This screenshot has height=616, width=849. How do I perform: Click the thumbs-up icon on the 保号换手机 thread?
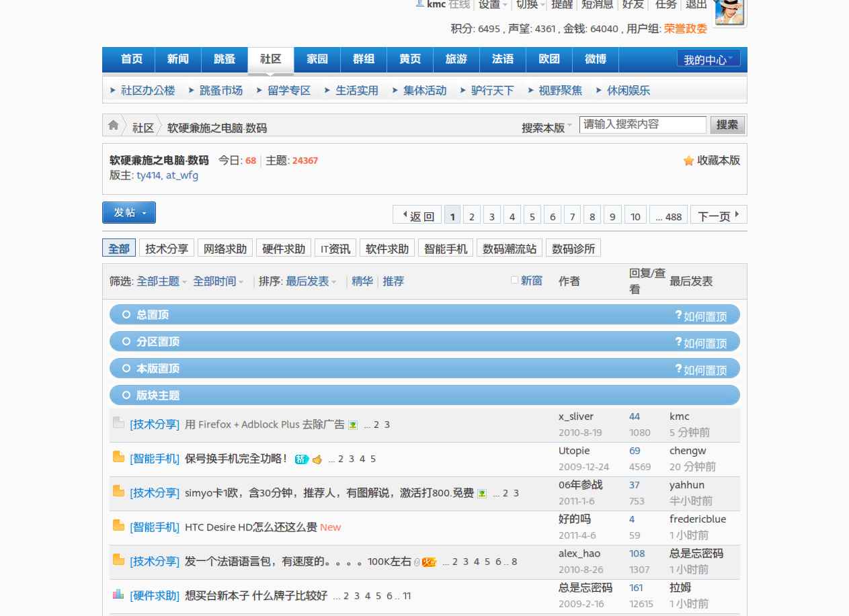317,459
